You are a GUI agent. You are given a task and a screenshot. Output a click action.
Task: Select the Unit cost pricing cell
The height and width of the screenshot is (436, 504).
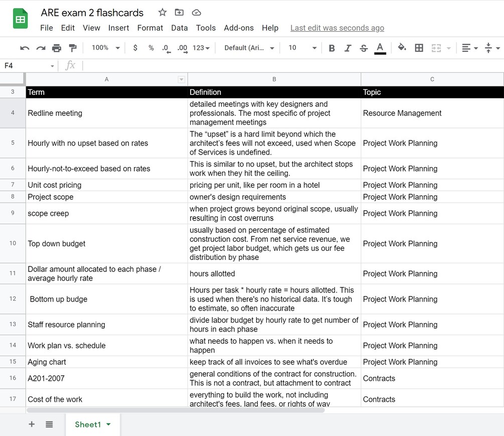pyautogui.click(x=107, y=185)
